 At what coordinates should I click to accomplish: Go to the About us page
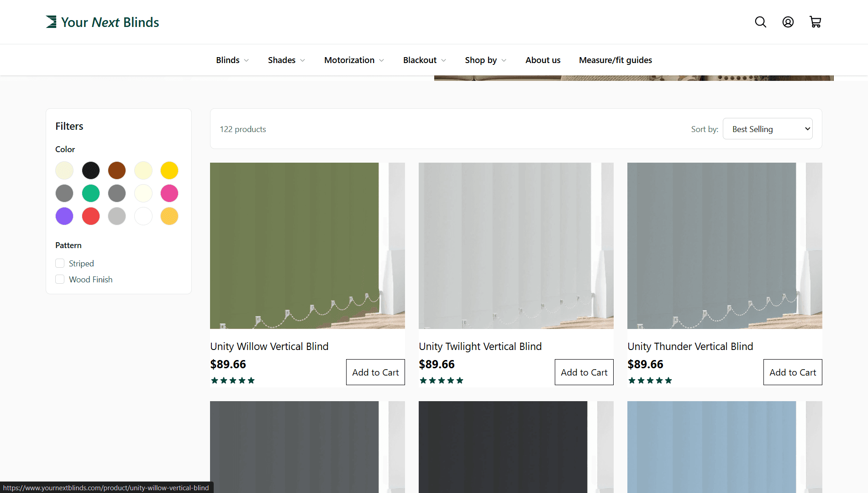(543, 60)
